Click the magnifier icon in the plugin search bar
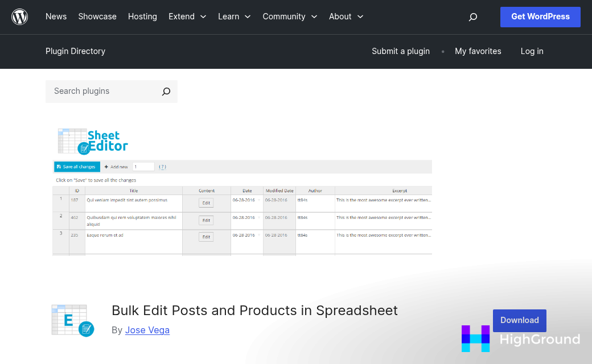This screenshot has height=364, width=592. 166,91
